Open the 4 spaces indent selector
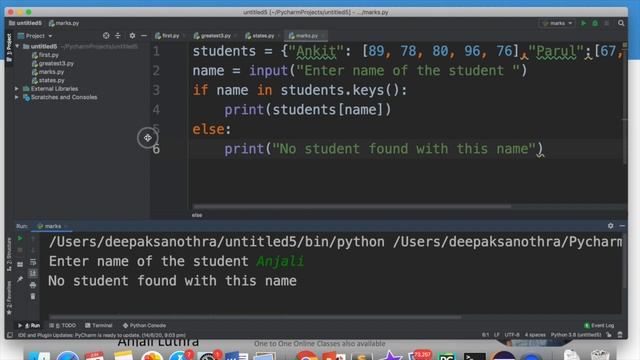Image resolution: width=640 pixels, height=360 pixels. tap(535, 335)
